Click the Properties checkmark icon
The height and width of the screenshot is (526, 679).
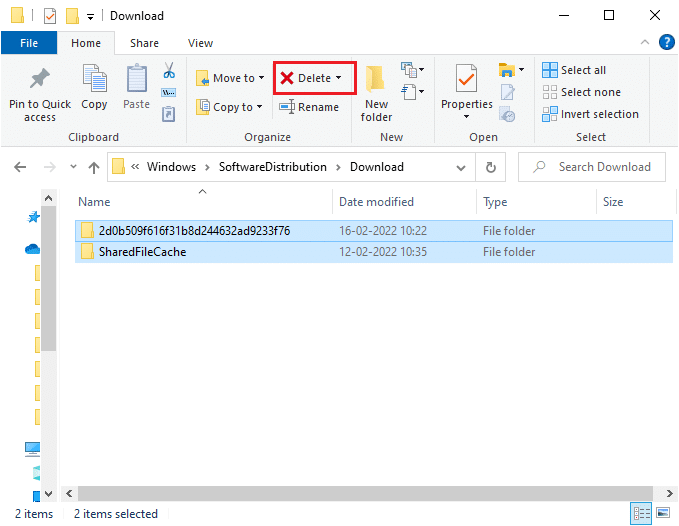point(466,79)
